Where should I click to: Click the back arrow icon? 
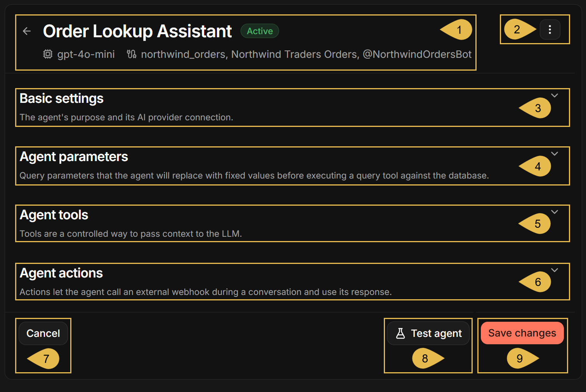(27, 31)
